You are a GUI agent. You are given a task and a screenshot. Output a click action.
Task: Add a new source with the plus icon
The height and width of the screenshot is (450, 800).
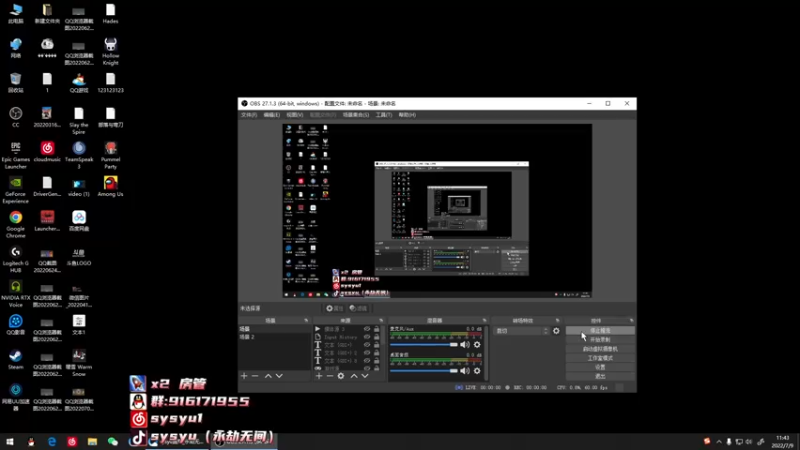pos(319,376)
